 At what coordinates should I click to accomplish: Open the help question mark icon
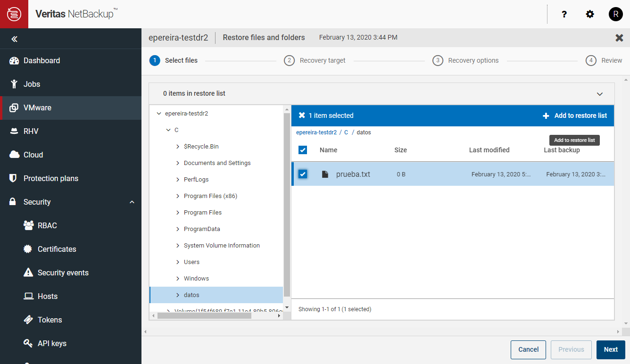click(x=564, y=14)
